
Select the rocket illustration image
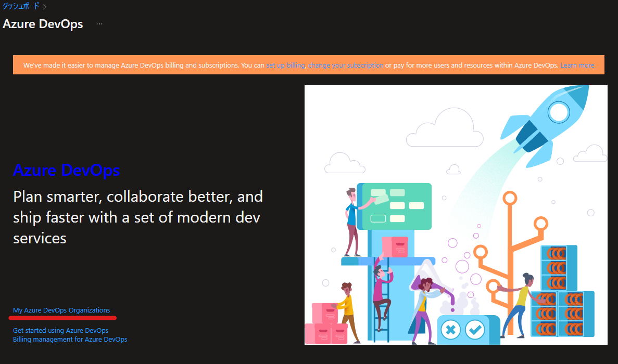(x=456, y=214)
